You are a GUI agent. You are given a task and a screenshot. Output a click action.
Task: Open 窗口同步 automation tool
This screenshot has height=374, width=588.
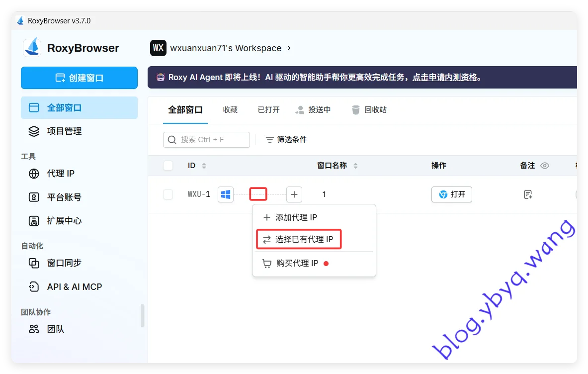click(64, 263)
